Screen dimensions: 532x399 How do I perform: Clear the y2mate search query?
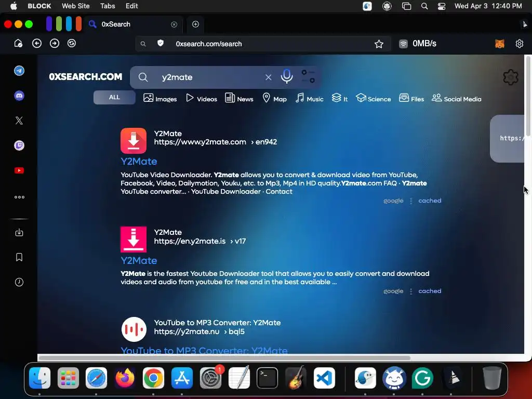(269, 77)
